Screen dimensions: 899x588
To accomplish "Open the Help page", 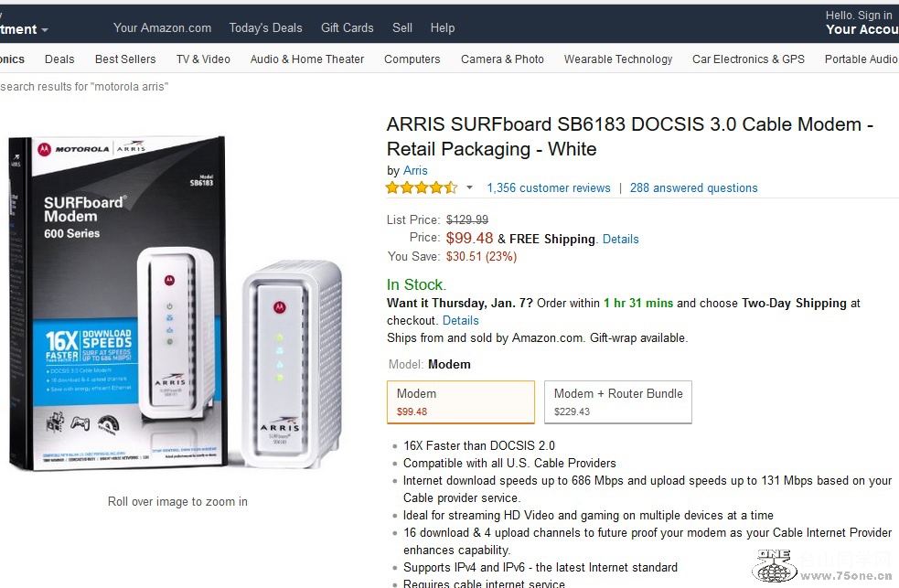I will [443, 27].
